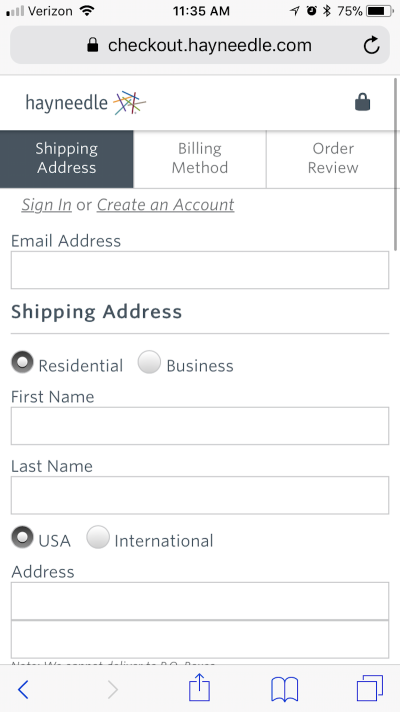
Task: Follow the Sign In link
Action: [x=46, y=205]
